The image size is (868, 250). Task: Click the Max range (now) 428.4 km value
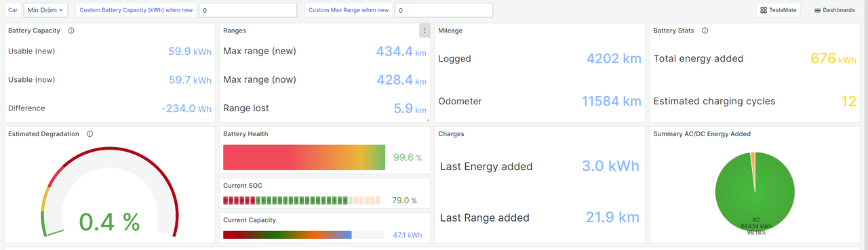tap(401, 80)
